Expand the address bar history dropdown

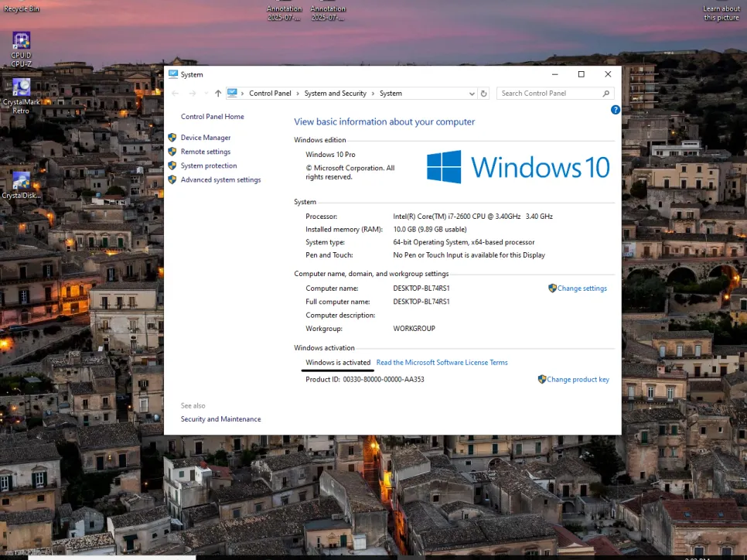click(x=472, y=94)
